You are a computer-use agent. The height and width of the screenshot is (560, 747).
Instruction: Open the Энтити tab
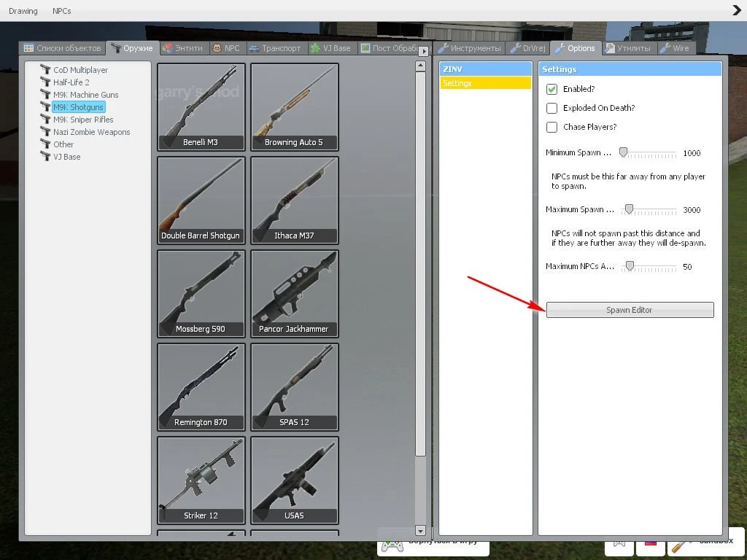pos(183,48)
